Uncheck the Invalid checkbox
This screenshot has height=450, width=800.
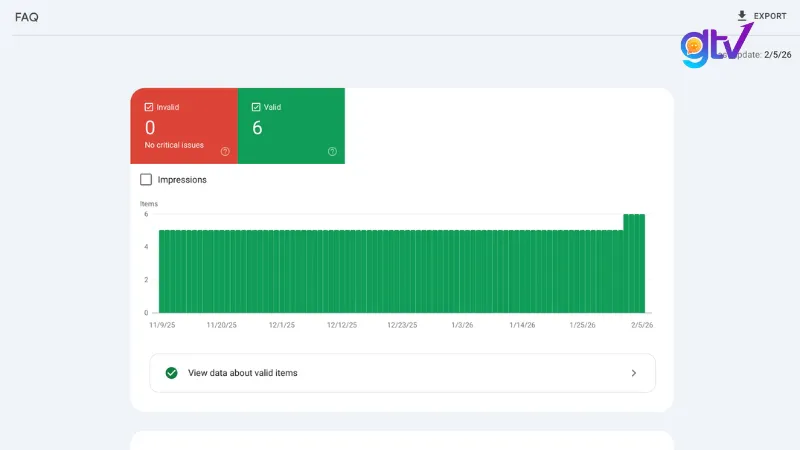[x=149, y=107]
